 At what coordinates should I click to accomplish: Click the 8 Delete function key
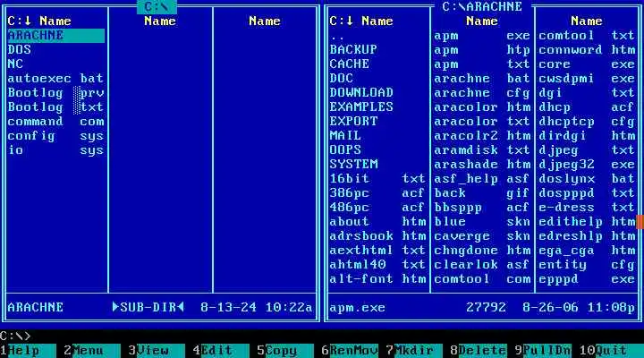[x=479, y=351]
